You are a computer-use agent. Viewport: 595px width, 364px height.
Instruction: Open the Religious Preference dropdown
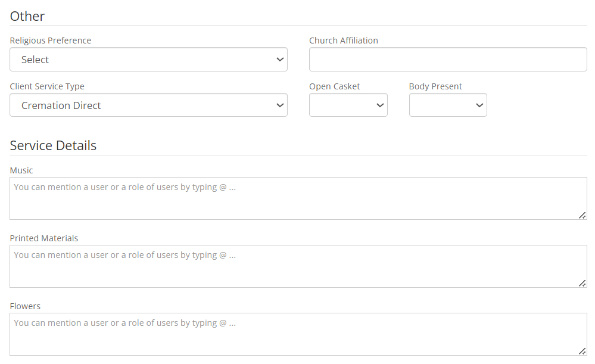click(148, 59)
